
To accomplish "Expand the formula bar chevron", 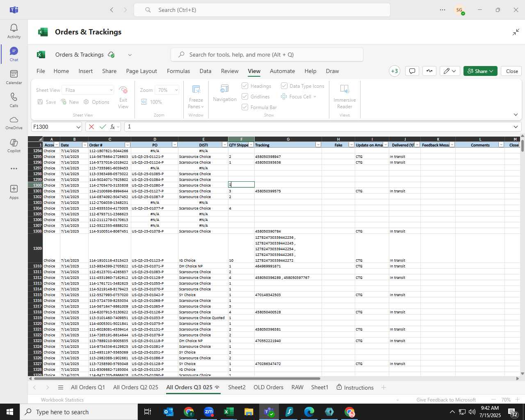I will pyautogui.click(x=516, y=127).
